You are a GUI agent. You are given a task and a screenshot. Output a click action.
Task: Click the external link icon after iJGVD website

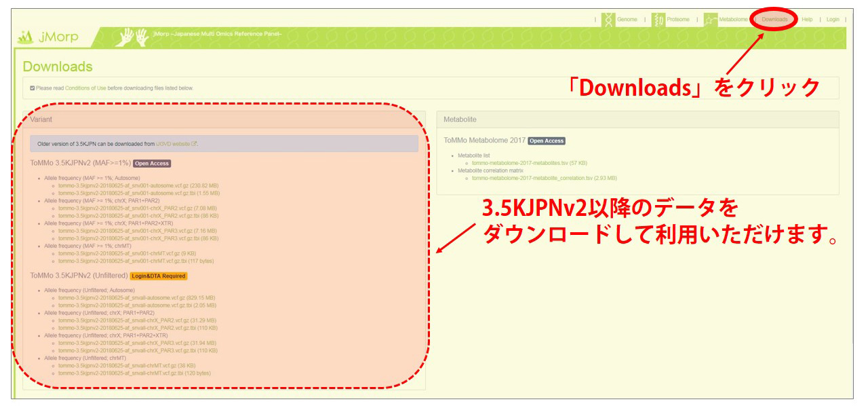(x=195, y=144)
